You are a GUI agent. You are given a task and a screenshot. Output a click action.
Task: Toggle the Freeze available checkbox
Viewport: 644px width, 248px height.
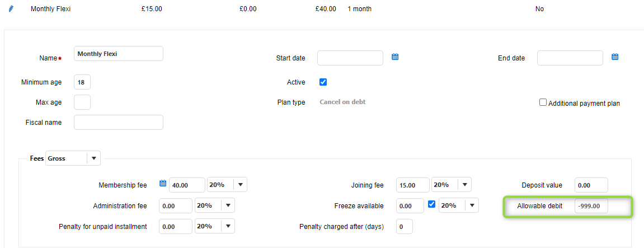tap(431, 204)
